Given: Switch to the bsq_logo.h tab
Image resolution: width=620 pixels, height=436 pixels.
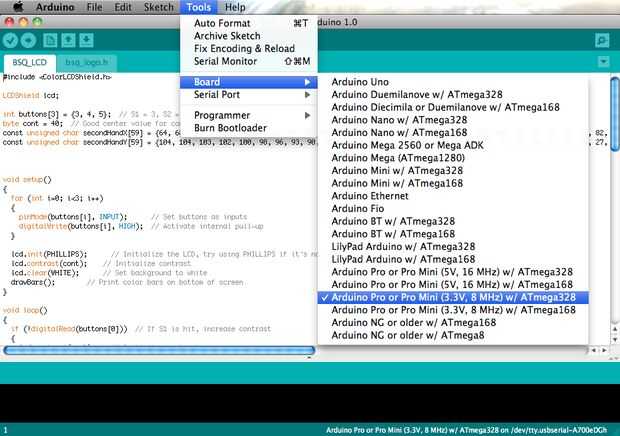Looking at the screenshot, I should click(87, 62).
